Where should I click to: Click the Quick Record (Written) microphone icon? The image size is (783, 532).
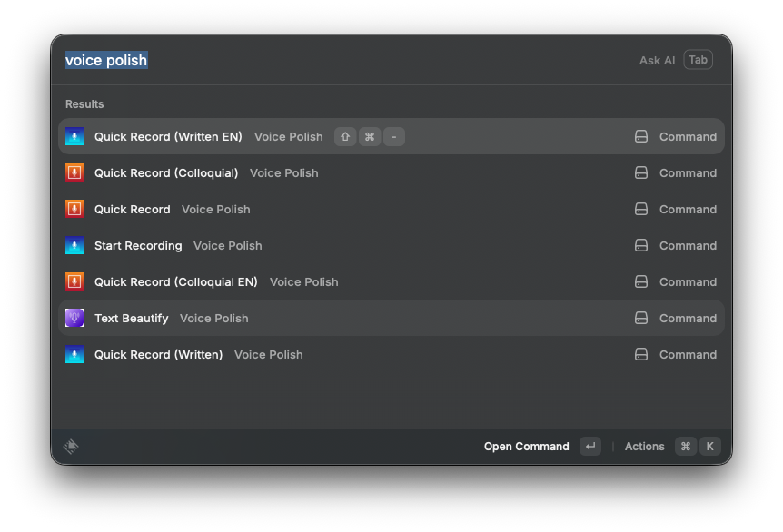click(74, 354)
